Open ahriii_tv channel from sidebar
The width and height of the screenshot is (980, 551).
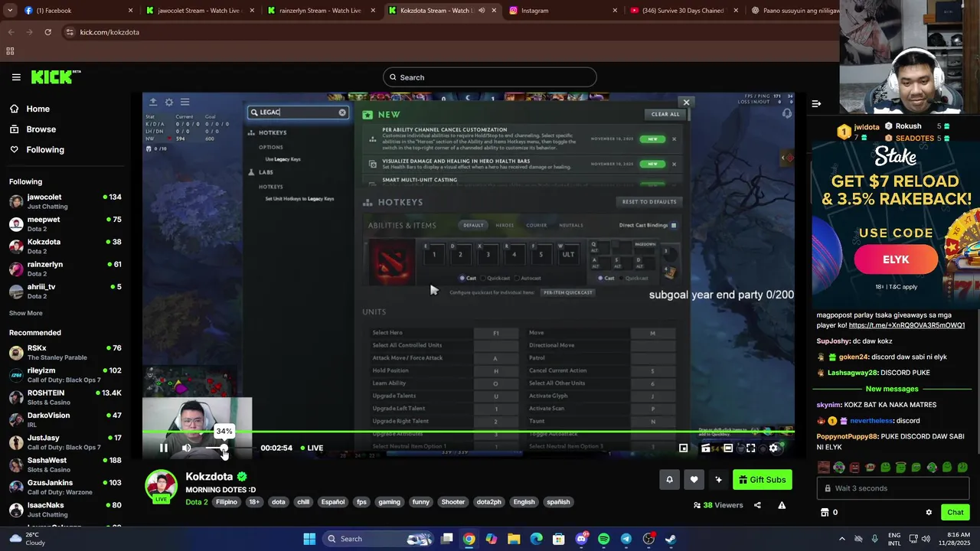click(66, 291)
